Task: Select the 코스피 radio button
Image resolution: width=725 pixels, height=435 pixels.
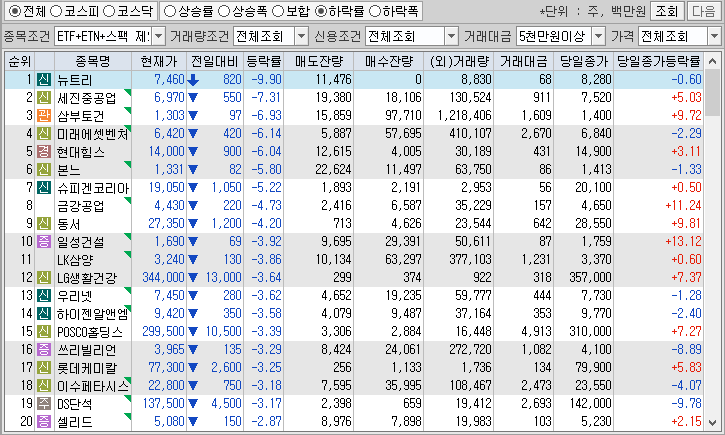Action: (55, 11)
